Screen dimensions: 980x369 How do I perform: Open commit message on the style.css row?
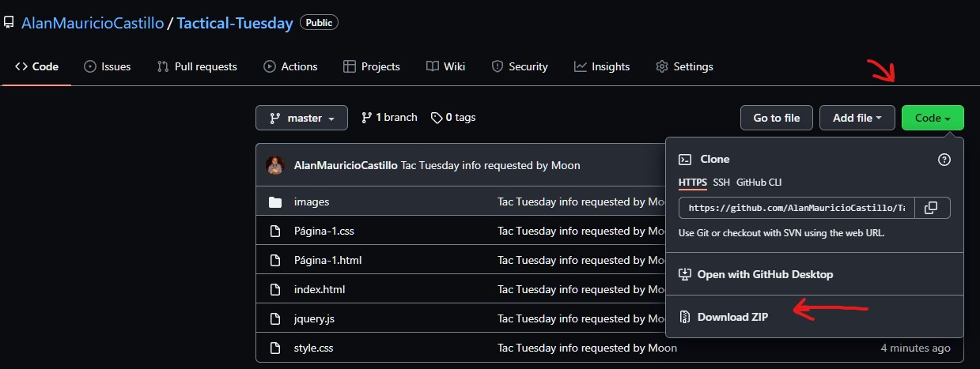pyautogui.click(x=587, y=348)
